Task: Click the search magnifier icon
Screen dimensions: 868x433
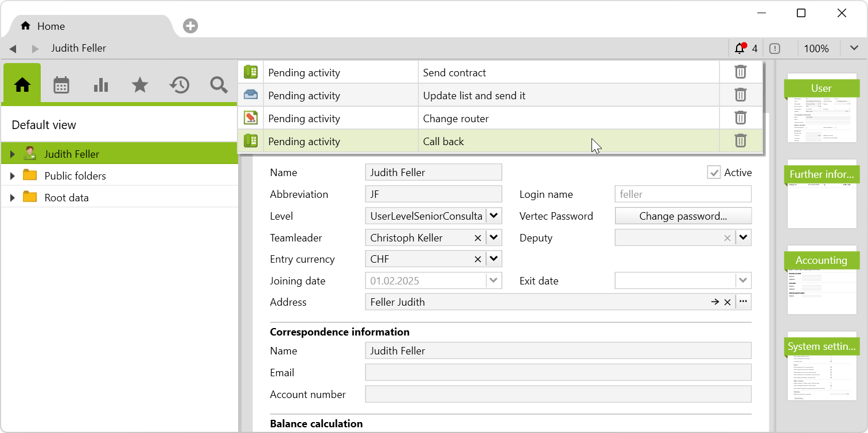Action: pyautogui.click(x=219, y=85)
